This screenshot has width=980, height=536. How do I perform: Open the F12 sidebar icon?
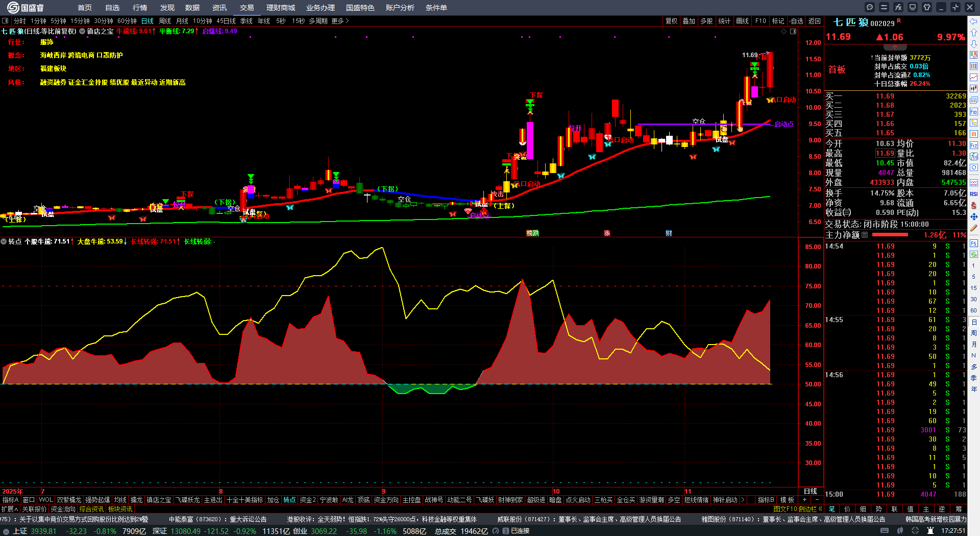[x=974, y=145]
